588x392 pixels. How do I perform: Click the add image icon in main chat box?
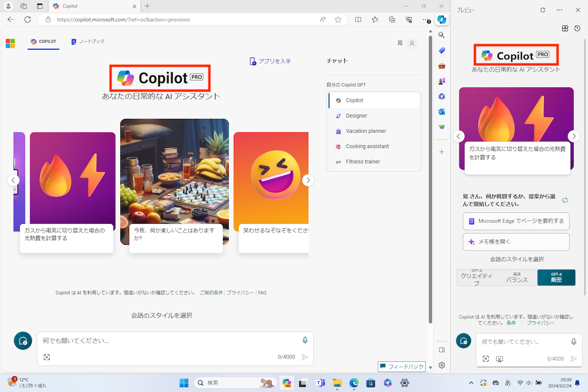point(46,357)
